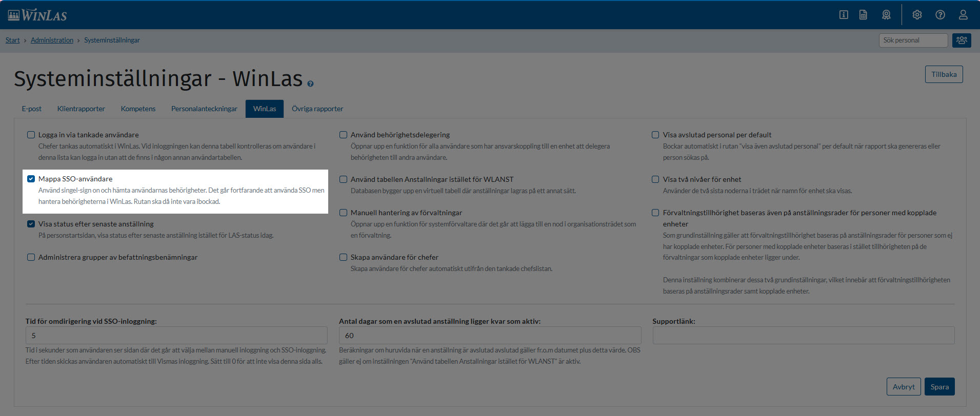Switch to the E-post tab
Viewport: 980px width, 416px height.
[x=32, y=109]
